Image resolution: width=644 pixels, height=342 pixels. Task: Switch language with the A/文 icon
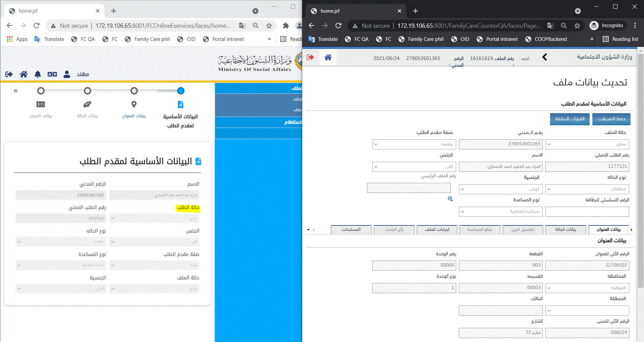(x=52, y=74)
